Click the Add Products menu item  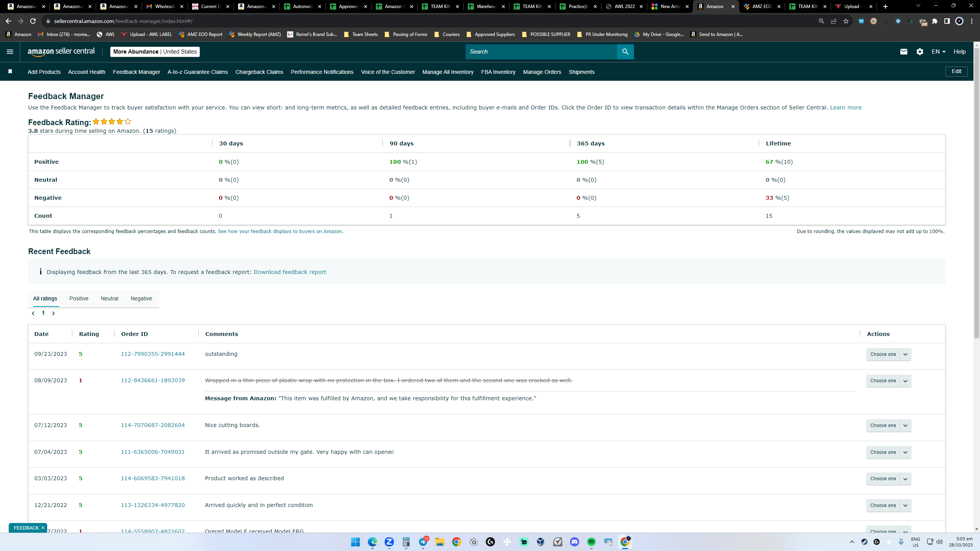(x=44, y=72)
